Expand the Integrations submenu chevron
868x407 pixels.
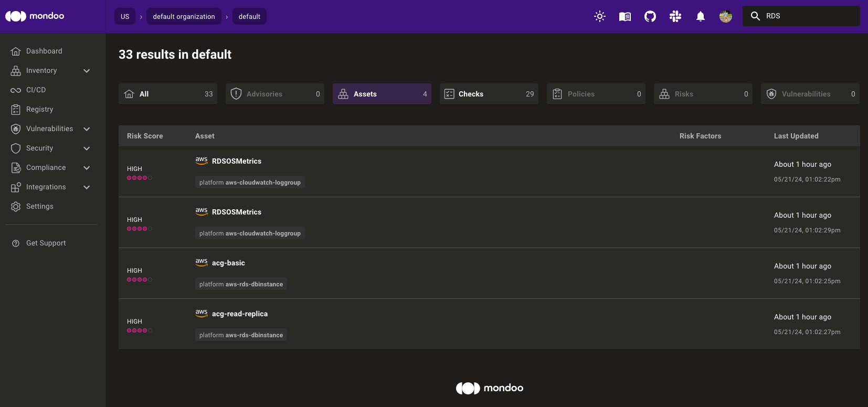(87, 187)
